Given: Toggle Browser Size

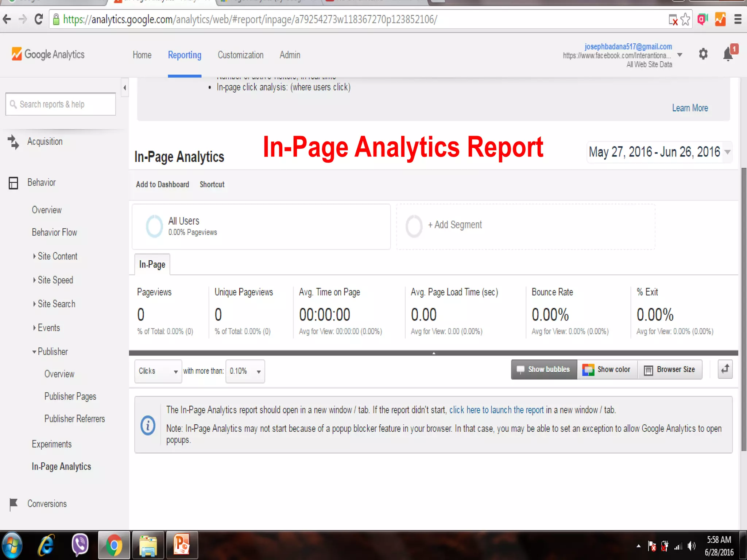Looking at the screenshot, I should click(x=670, y=369).
